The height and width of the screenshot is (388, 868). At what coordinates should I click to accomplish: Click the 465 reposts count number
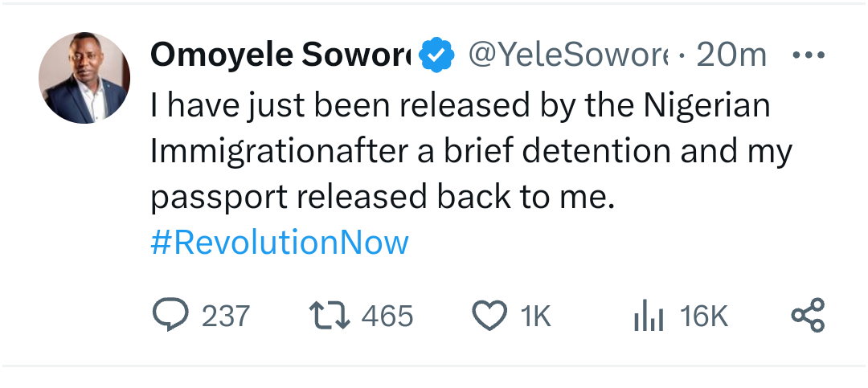(387, 317)
